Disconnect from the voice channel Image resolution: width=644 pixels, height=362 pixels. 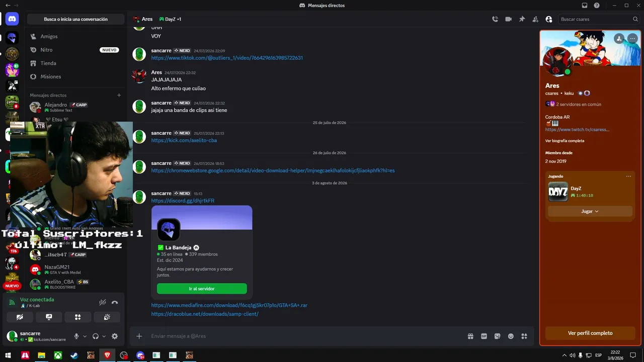click(115, 302)
